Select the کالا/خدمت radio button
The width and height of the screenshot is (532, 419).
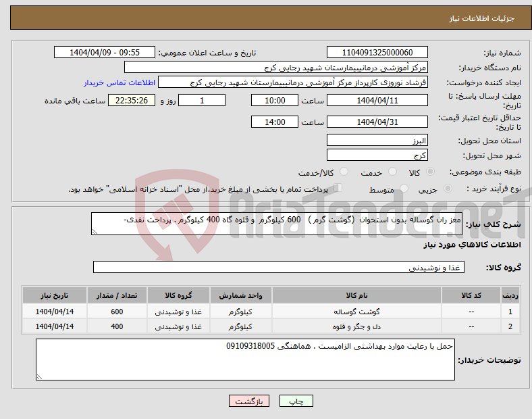click(344, 172)
